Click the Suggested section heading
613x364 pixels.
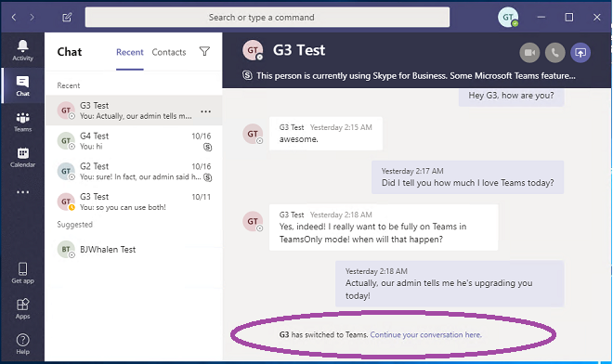click(74, 225)
